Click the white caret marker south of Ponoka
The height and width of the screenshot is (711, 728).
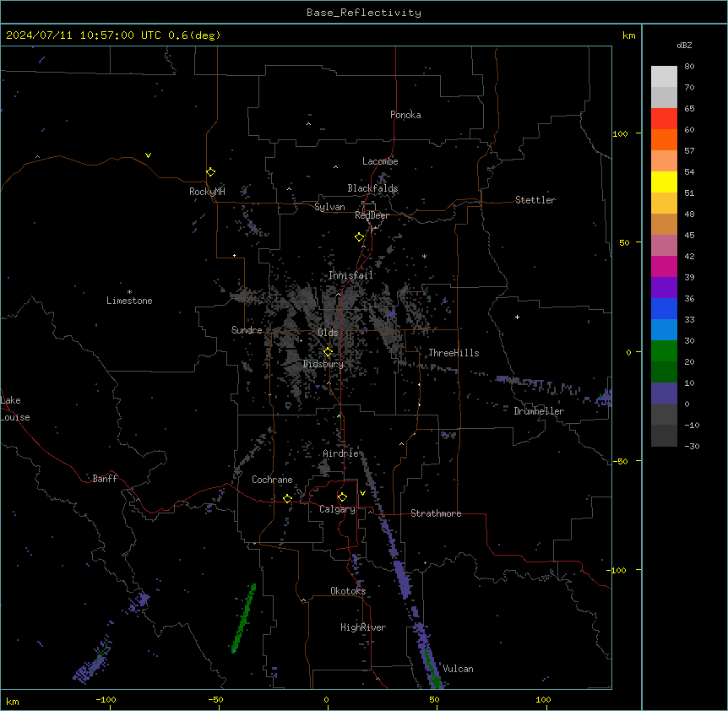pyautogui.click(x=309, y=124)
